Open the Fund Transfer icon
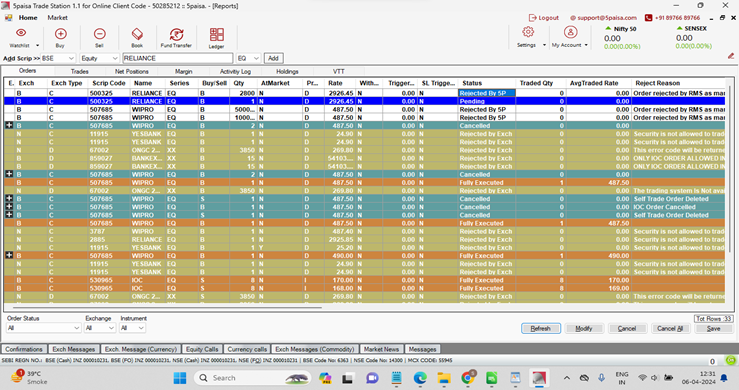Image resolution: width=739 pixels, height=390 pixels. 176,34
